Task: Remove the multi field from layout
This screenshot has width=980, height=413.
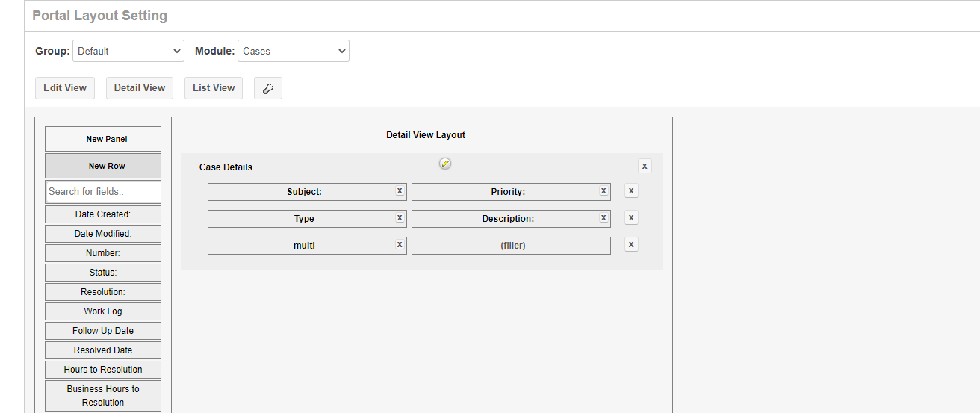Action: 400,245
